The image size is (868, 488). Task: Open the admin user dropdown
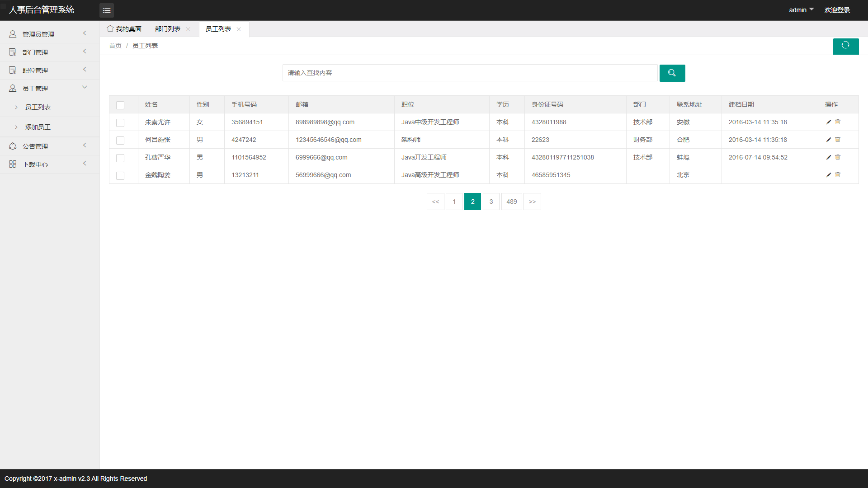801,10
